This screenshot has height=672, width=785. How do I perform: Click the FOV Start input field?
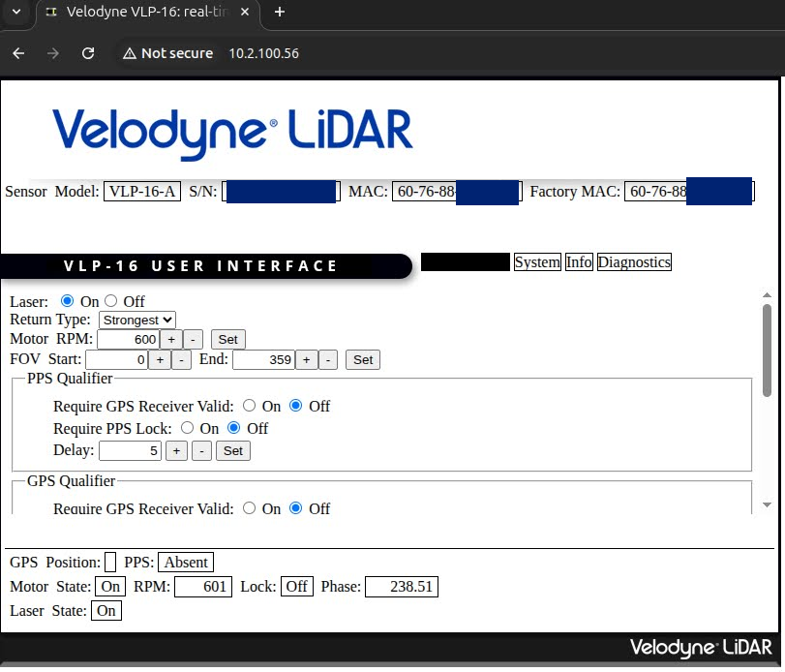117,359
